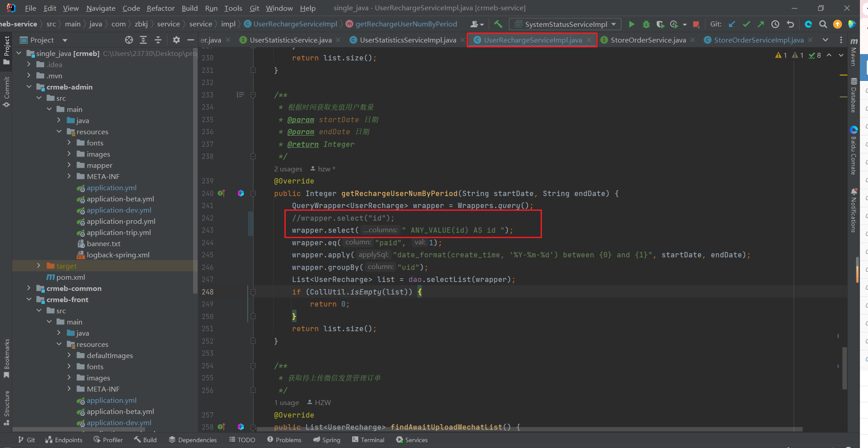868x448 pixels.
Task: Open three-dot editor tabs menu
Action: tap(841, 40)
